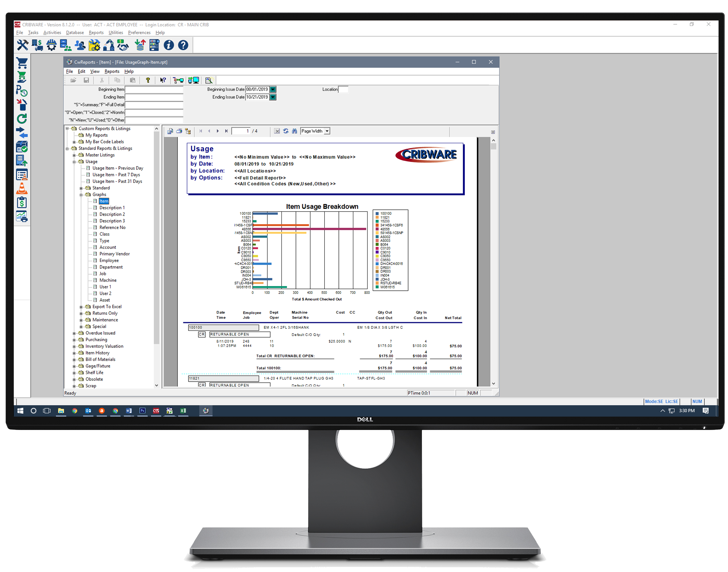728x572 pixels.
Task: Click the database import export arrows icon
Action: (x=140, y=45)
